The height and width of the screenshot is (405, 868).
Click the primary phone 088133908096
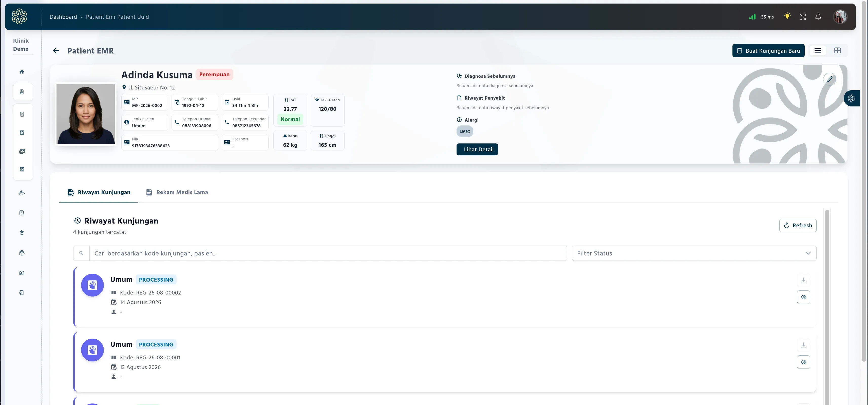pyautogui.click(x=196, y=126)
